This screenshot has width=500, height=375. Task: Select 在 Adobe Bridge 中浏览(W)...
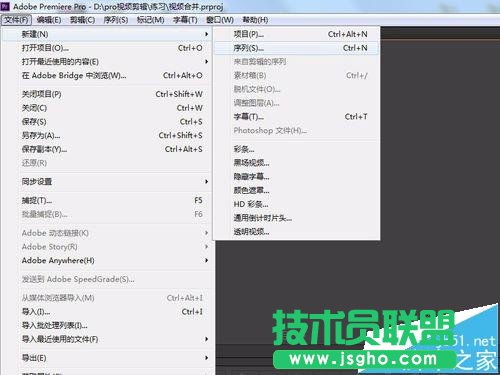click(x=107, y=75)
